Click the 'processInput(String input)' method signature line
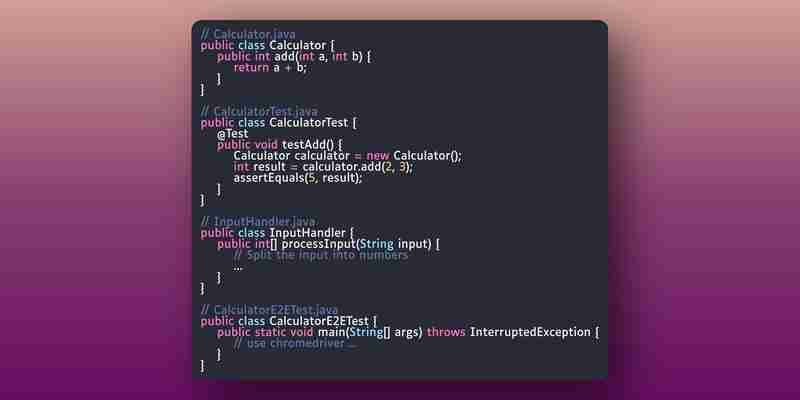Image resolution: width=800 pixels, height=400 pixels. (329, 244)
